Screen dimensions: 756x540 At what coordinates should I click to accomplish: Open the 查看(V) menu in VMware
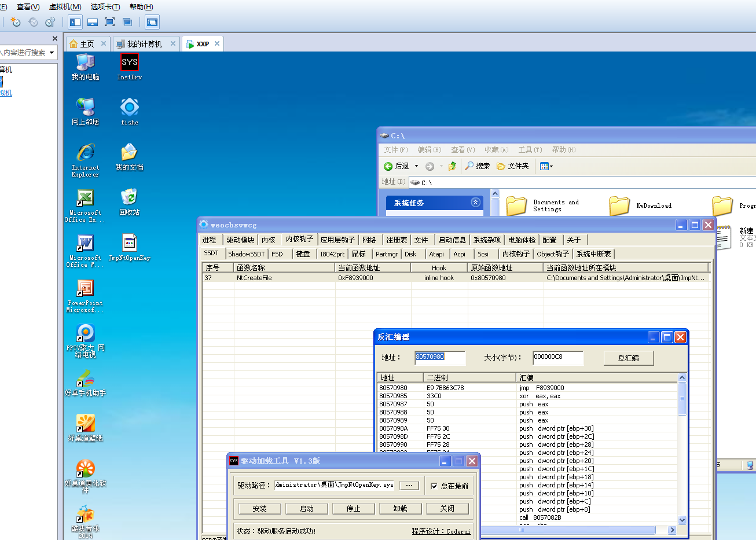[28, 7]
